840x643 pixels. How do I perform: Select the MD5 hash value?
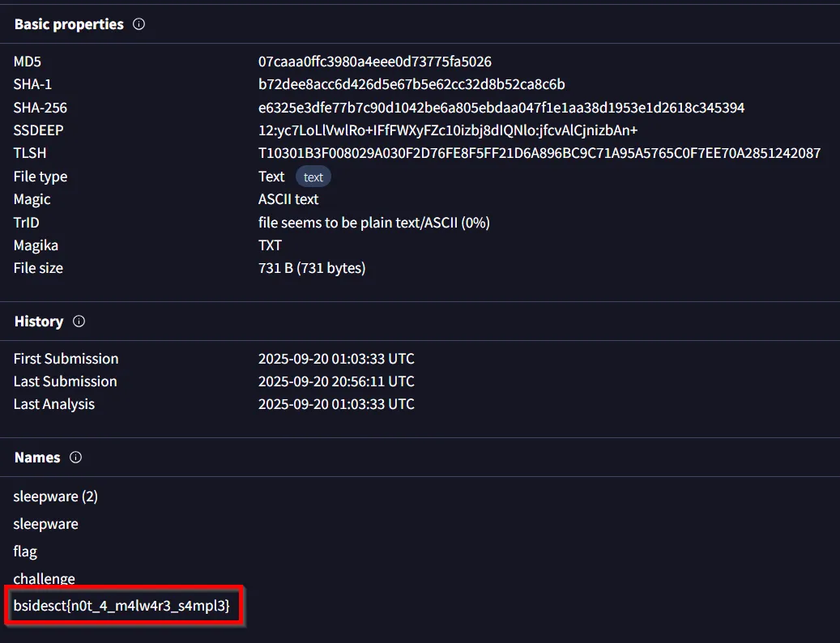pos(374,62)
